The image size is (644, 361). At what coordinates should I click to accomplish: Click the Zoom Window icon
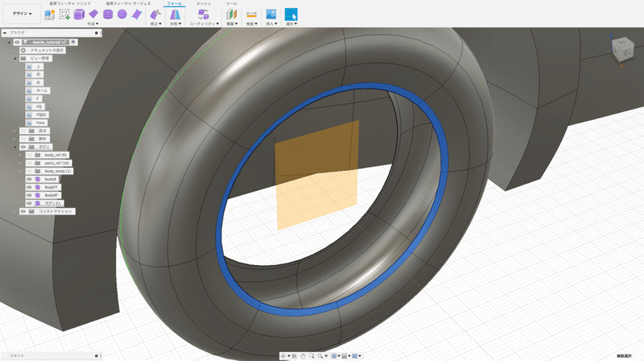(x=320, y=356)
